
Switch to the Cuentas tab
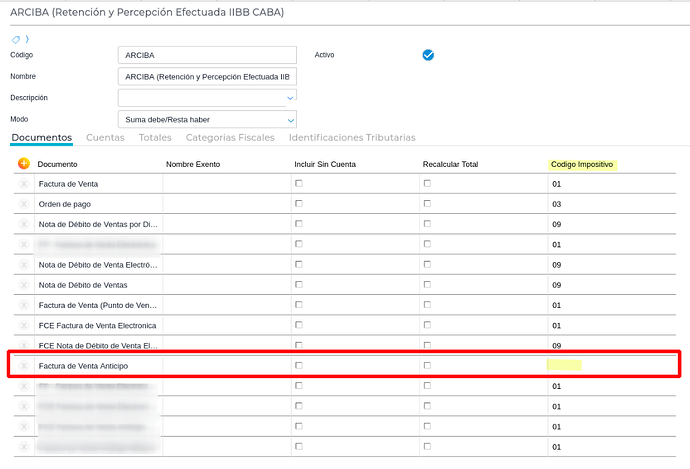(105, 138)
